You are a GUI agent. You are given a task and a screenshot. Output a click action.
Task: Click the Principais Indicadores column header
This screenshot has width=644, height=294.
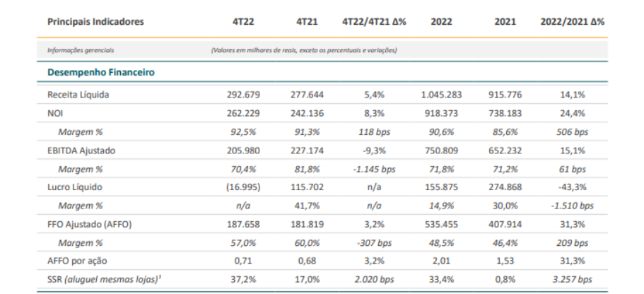95,22
